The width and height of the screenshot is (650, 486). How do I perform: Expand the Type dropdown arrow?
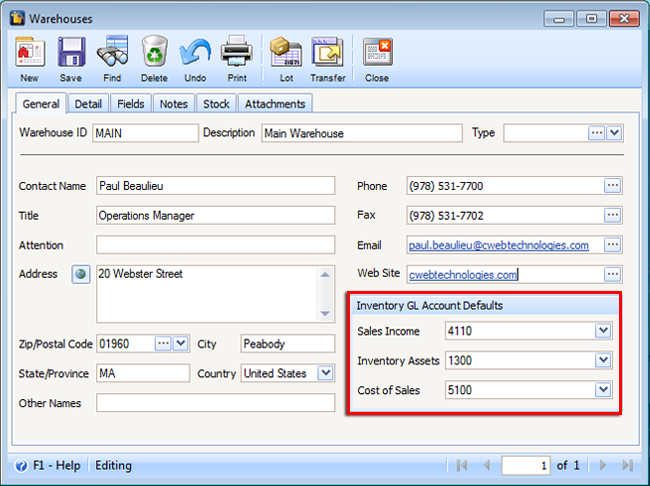pos(614,133)
